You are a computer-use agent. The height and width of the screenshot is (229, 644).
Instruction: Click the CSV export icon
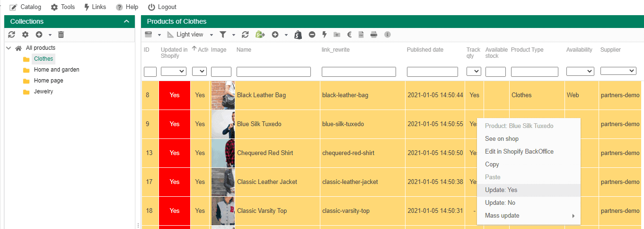coord(361,35)
